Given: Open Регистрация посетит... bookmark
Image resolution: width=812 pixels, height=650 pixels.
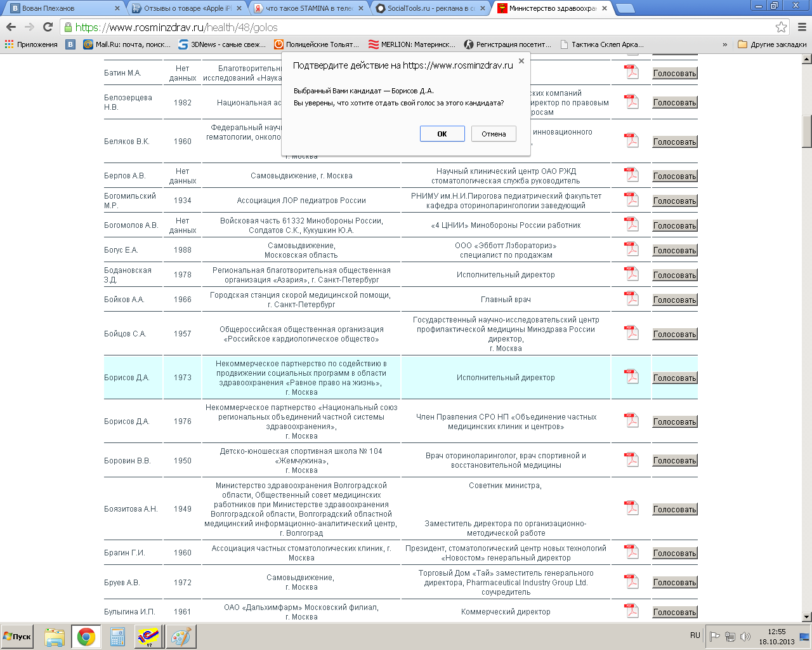Looking at the screenshot, I should coord(507,44).
